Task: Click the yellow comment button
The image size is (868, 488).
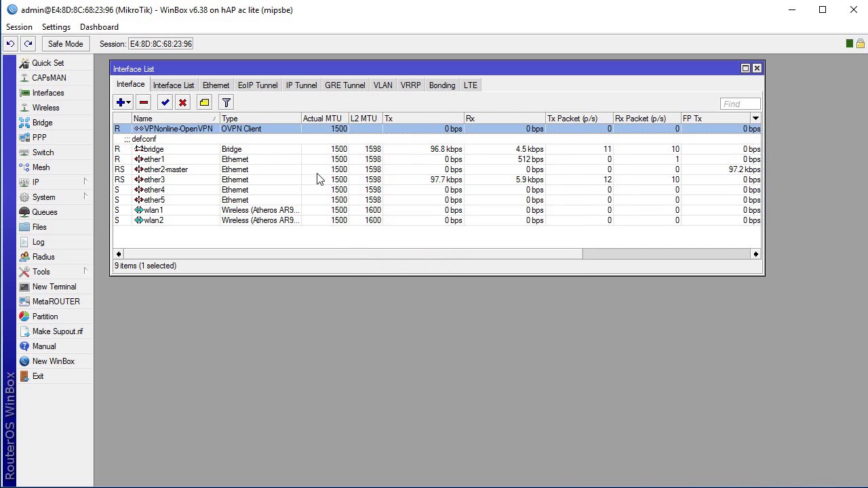Action: 204,102
